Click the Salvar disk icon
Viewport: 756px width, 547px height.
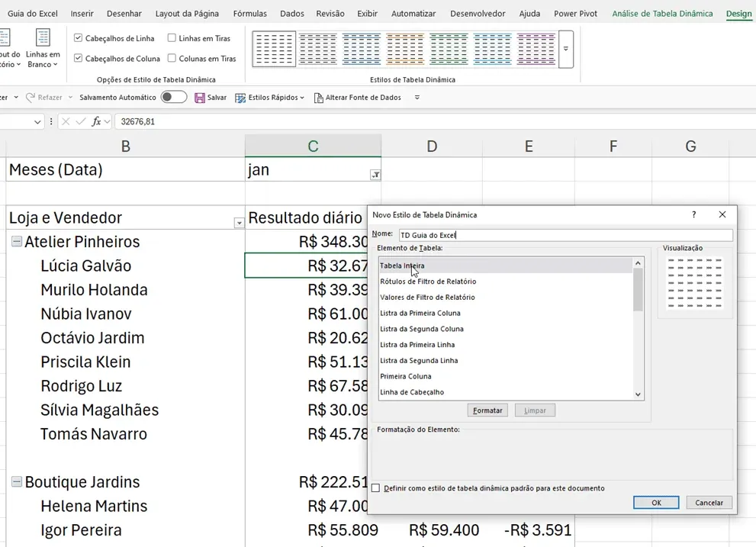[200, 98]
